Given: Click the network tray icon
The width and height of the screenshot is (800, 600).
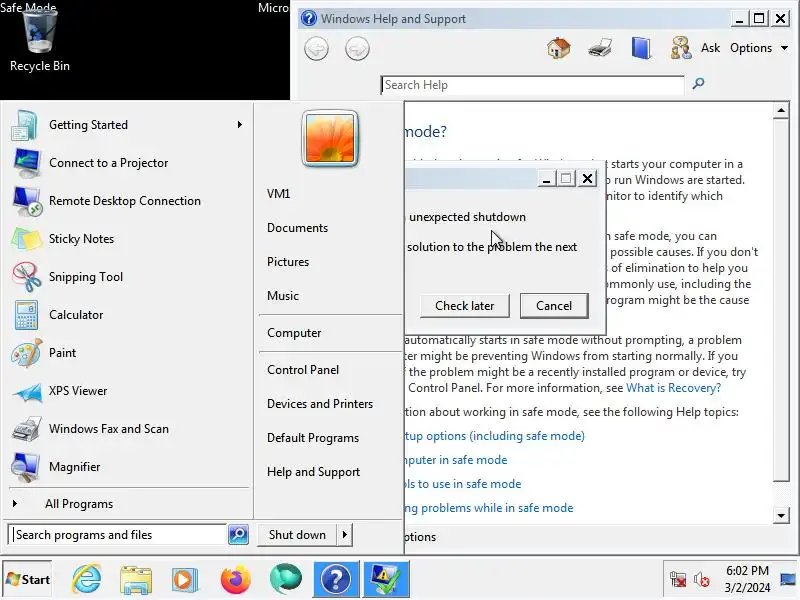Looking at the screenshot, I should [678, 580].
